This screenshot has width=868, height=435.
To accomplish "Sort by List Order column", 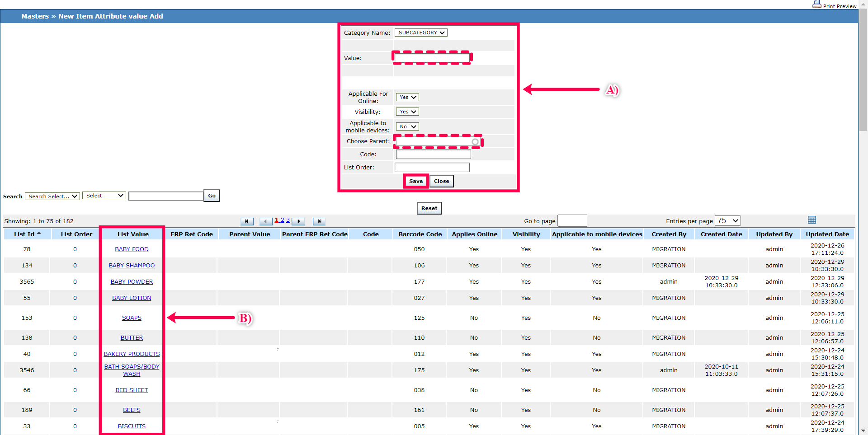I will click(x=76, y=234).
